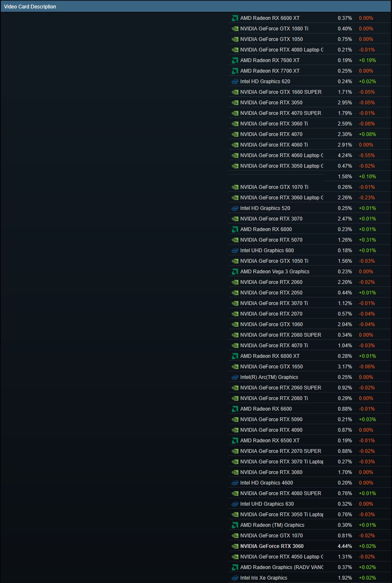
Task: Select the NVIDIA GeForce RTX 3060 Ti name
Action: [x=274, y=124]
